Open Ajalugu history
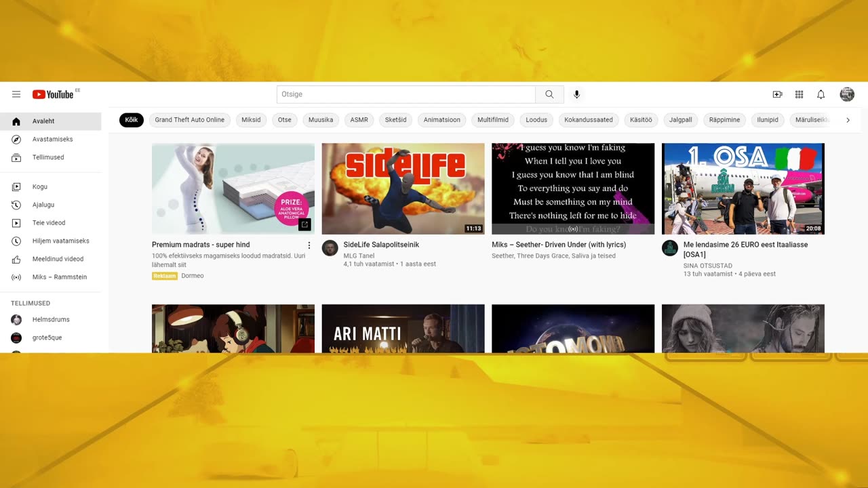 (51, 205)
